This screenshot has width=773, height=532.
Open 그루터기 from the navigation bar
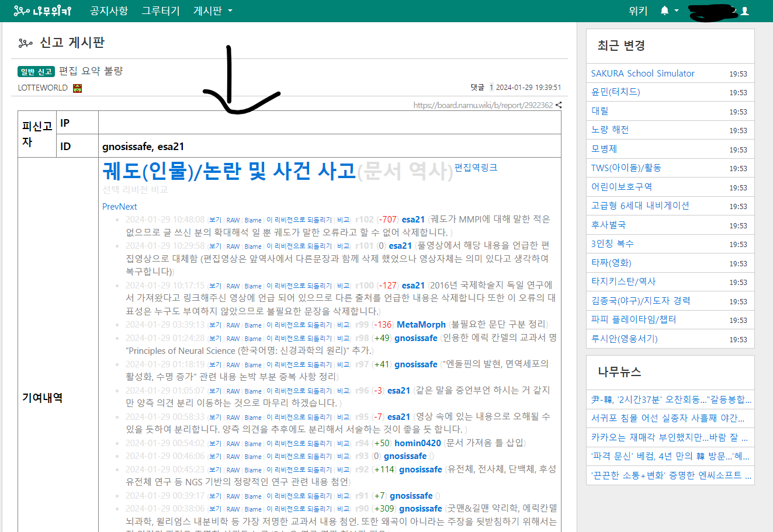tap(161, 11)
